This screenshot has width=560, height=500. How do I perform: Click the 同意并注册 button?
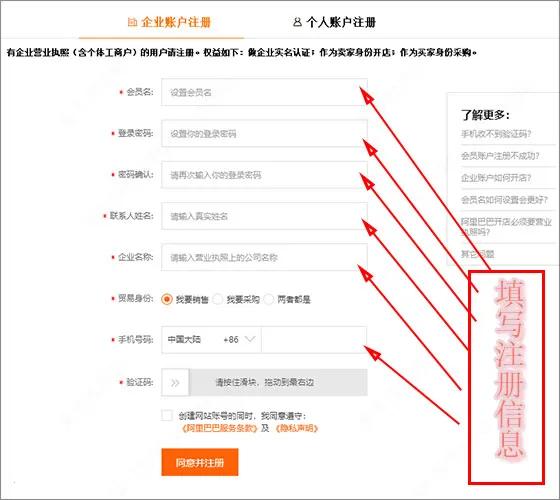click(x=200, y=462)
